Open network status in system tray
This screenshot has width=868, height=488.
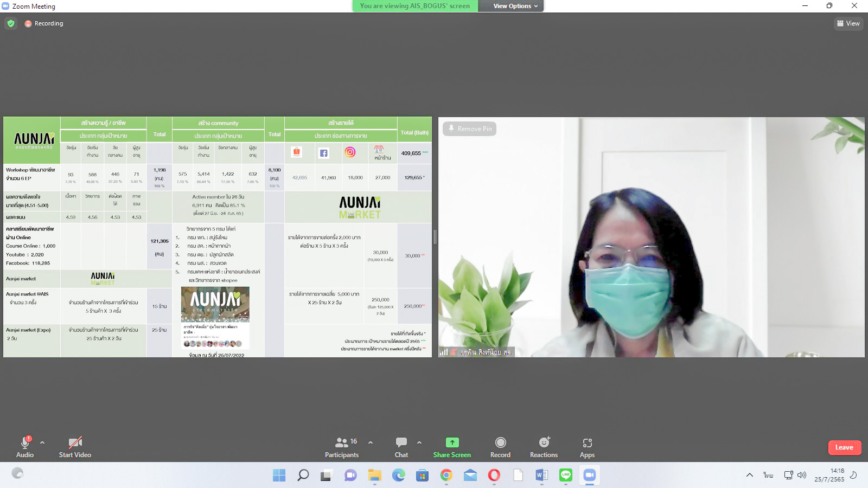click(789, 475)
